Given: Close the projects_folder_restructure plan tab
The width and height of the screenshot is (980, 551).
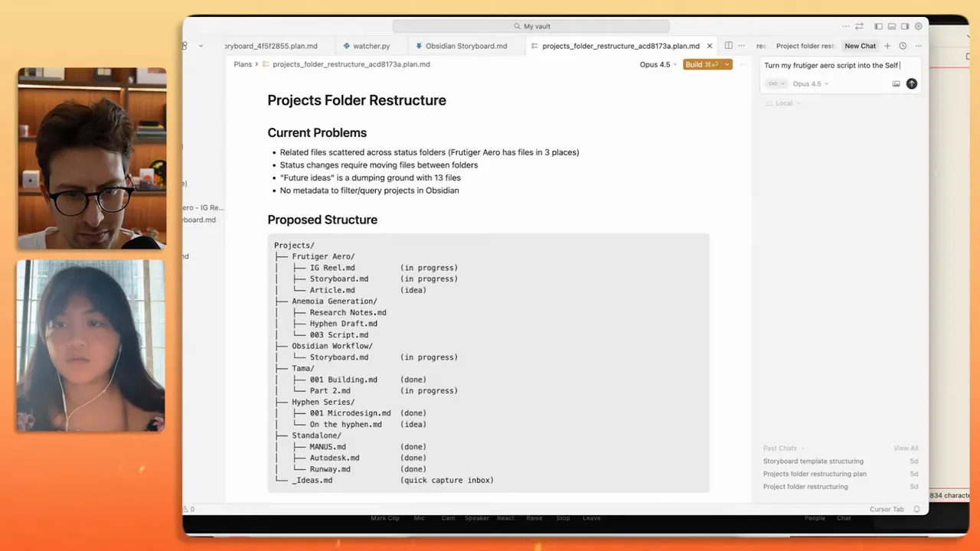Looking at the screenshot, I should tap(709, 46).
